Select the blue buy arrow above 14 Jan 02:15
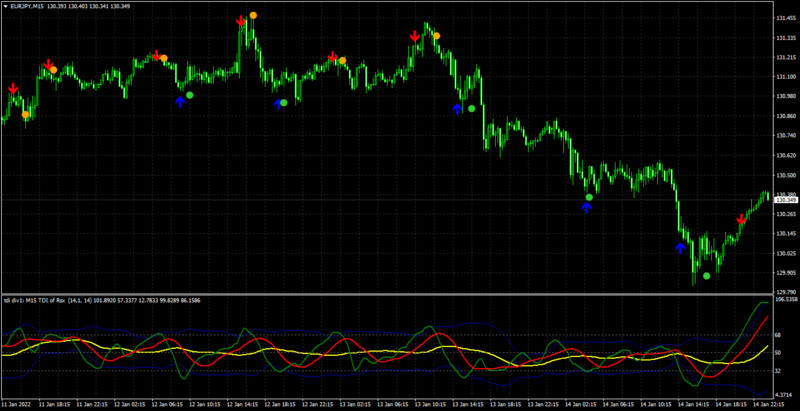800x411 pixels. [586, 207]
